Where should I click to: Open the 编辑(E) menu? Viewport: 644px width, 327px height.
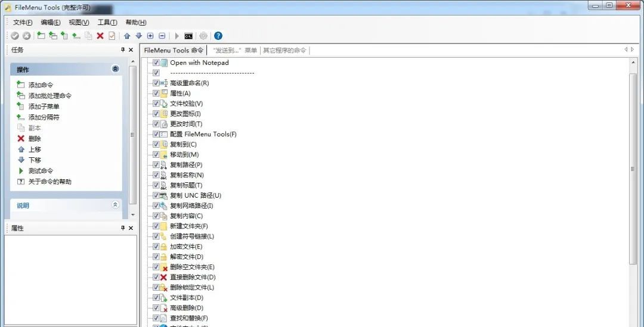pyautogui.click(x=51, y=23)
